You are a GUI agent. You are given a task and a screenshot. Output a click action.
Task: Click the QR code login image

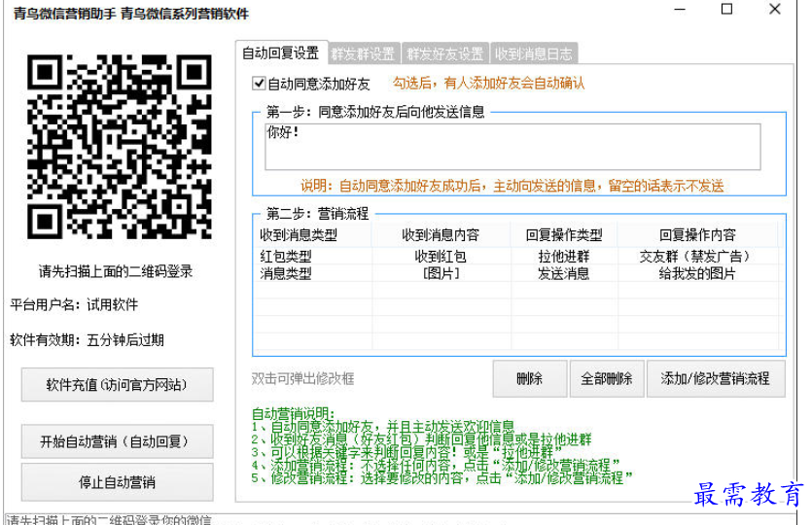[120, 147]
